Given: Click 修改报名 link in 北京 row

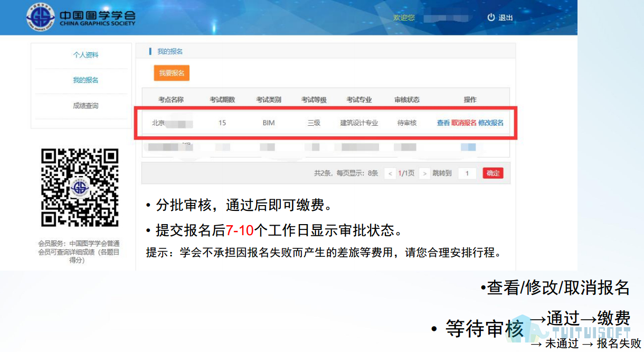Looking at the screenshot, I should [x=491, y=123].
